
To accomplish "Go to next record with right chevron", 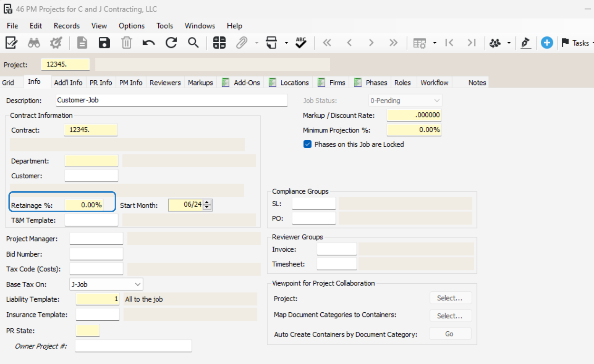I will click(x=371, y=43).
